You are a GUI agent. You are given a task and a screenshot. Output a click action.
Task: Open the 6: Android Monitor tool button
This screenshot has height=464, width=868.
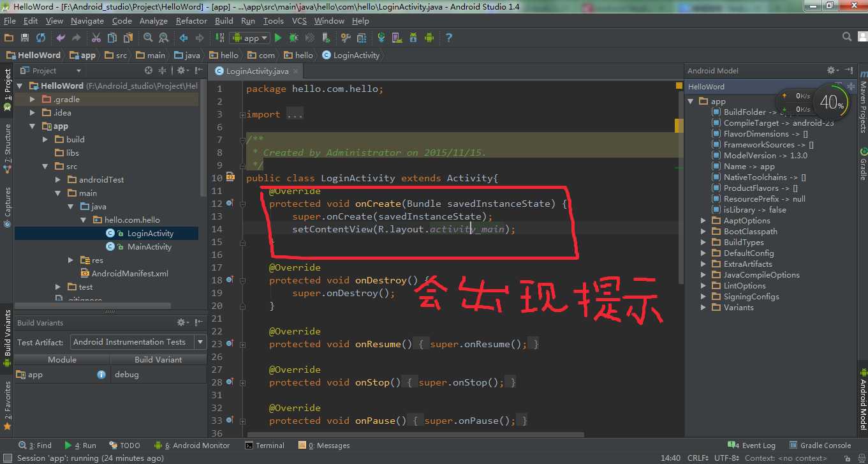191,445
